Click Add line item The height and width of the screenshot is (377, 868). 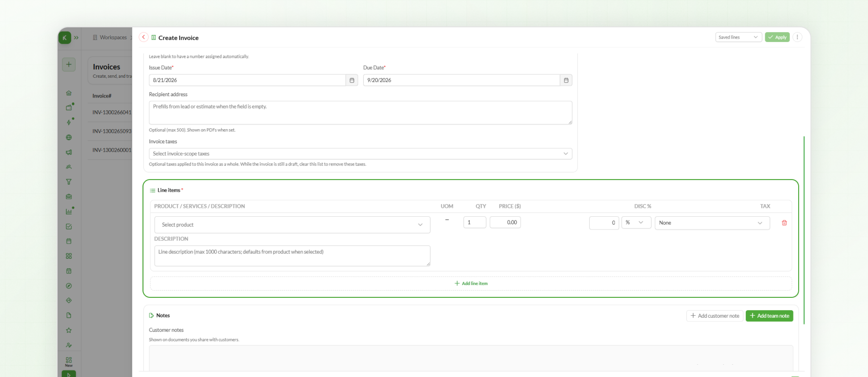(x=471, y=283)
